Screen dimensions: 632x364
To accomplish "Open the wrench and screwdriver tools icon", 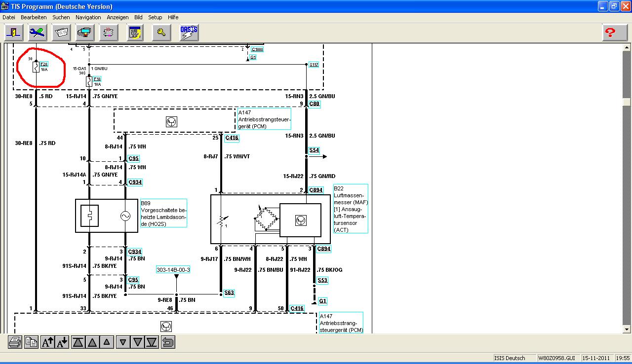I will [x=38, y=33].
